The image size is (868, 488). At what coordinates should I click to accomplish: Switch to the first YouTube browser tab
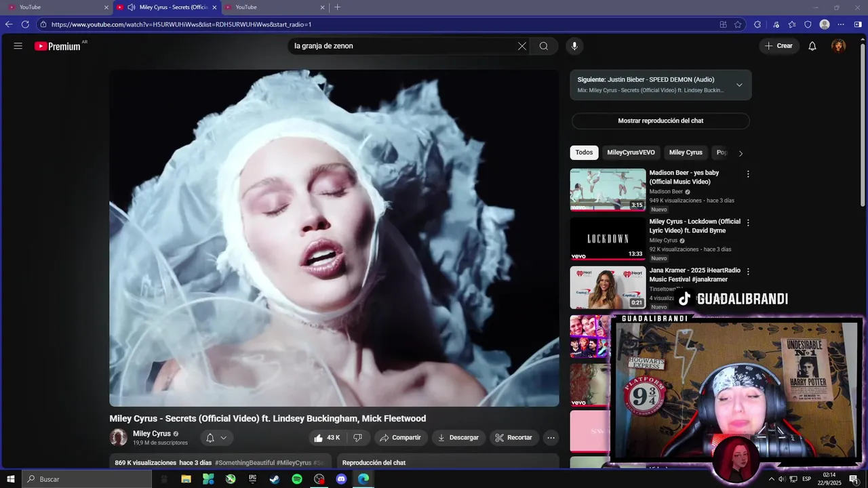(57, 7)
